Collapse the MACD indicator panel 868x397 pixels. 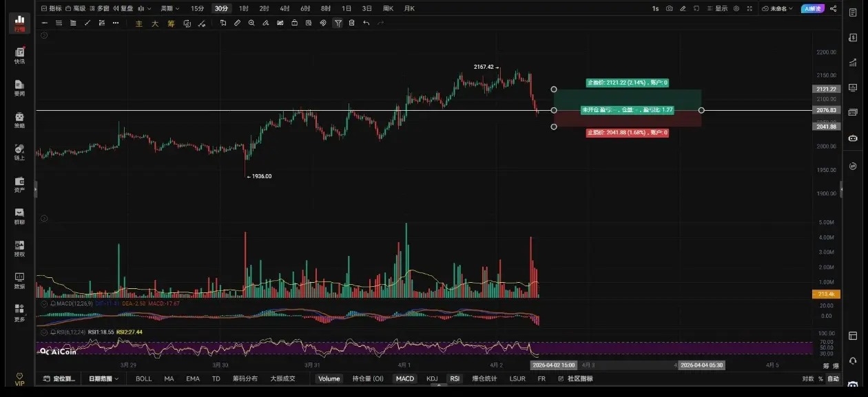[44, 303]
